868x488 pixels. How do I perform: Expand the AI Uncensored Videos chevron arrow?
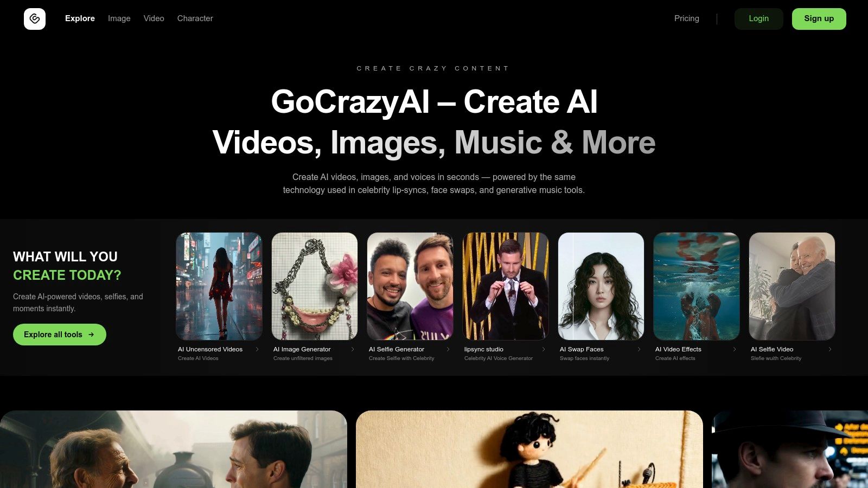[x=257, y=349]
